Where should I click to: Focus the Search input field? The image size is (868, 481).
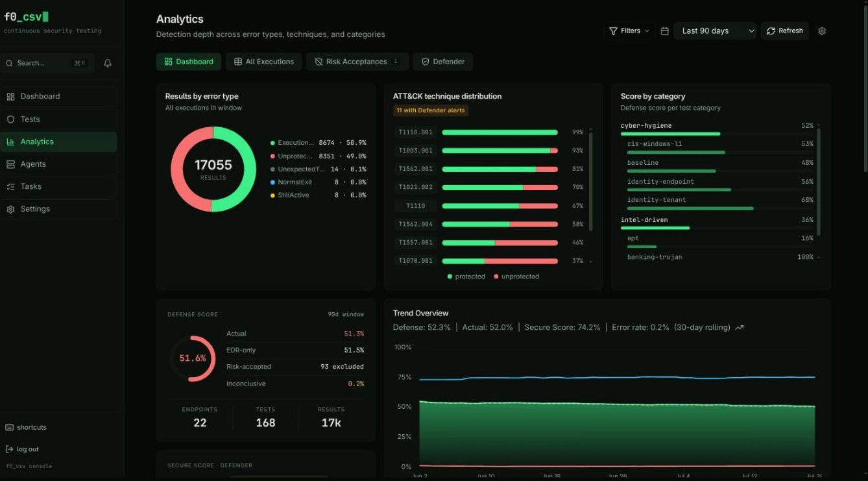pos(47,63)
